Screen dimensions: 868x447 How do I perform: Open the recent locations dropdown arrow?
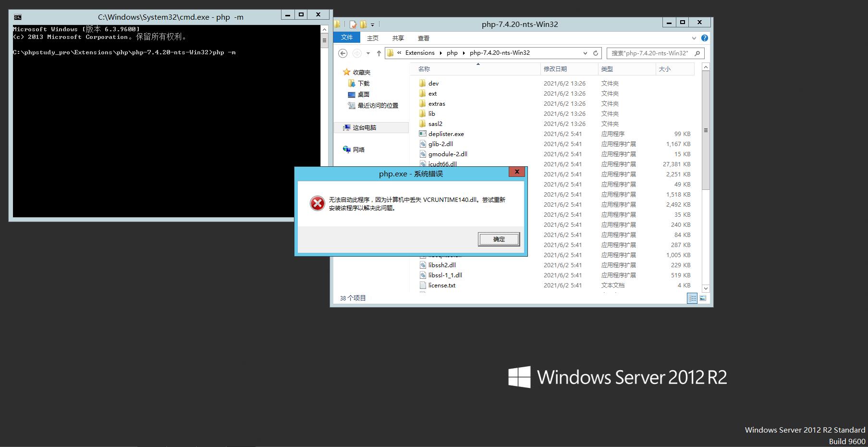(368, 53)
